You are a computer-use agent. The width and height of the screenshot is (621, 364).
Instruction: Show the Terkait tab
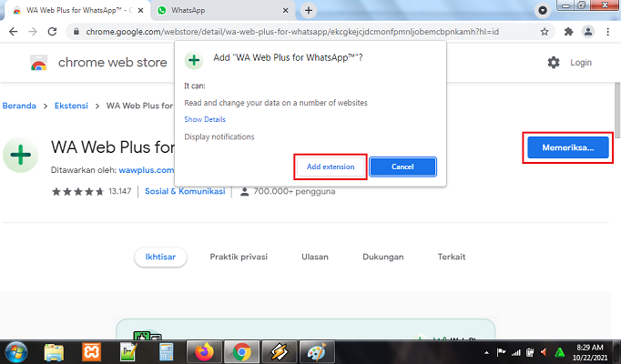click(x=452, y=257)
